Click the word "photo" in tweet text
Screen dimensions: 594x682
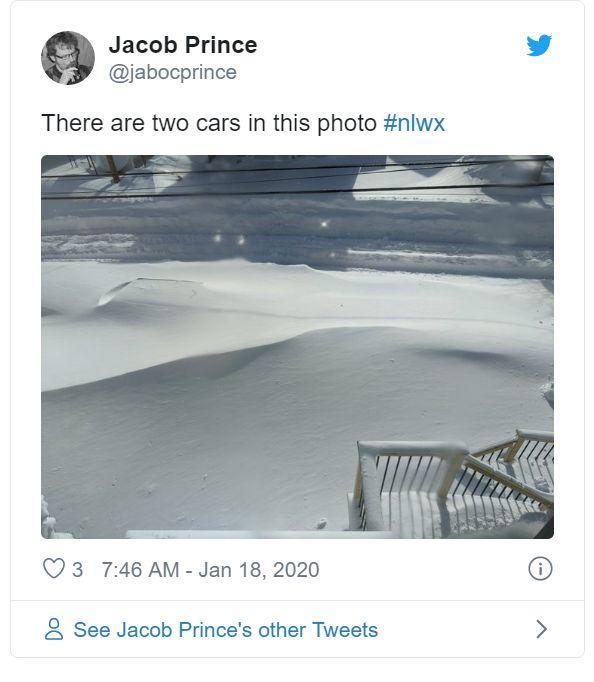coord(347,124)
